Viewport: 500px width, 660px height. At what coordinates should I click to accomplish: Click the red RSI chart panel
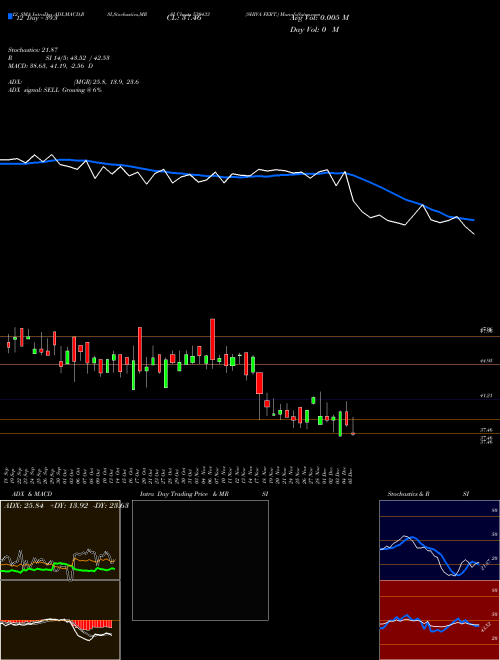pyautogui.click(x=439, y=620)
